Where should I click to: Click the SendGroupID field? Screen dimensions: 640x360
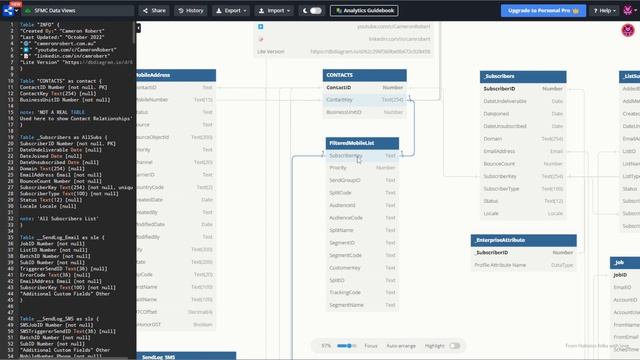(x=362, y=180)
